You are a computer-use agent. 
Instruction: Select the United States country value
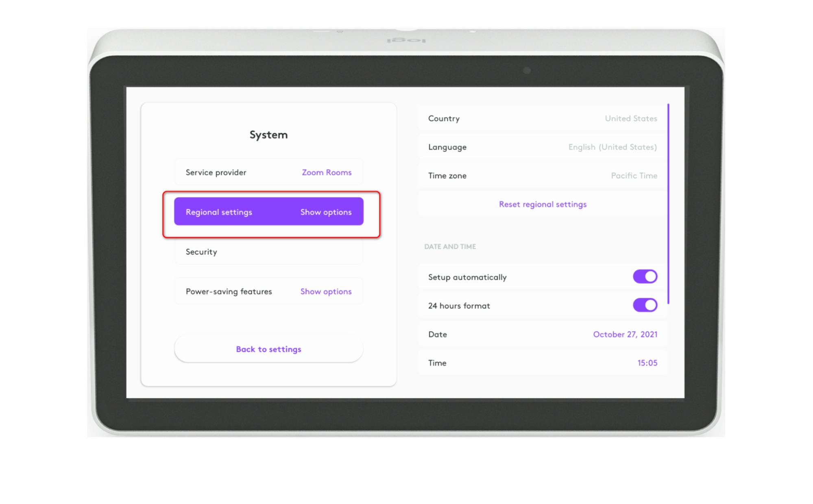coord(630,118)
